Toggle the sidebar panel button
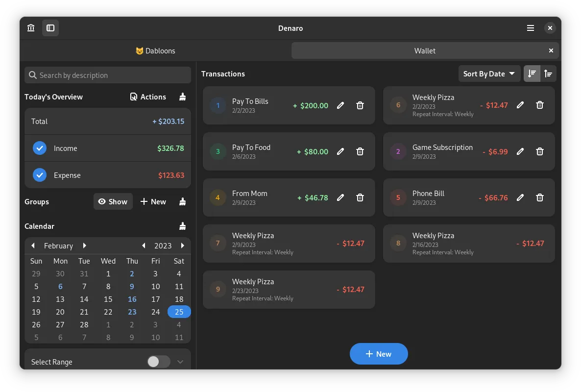The image size is (581, 392). tap(50, 28)
